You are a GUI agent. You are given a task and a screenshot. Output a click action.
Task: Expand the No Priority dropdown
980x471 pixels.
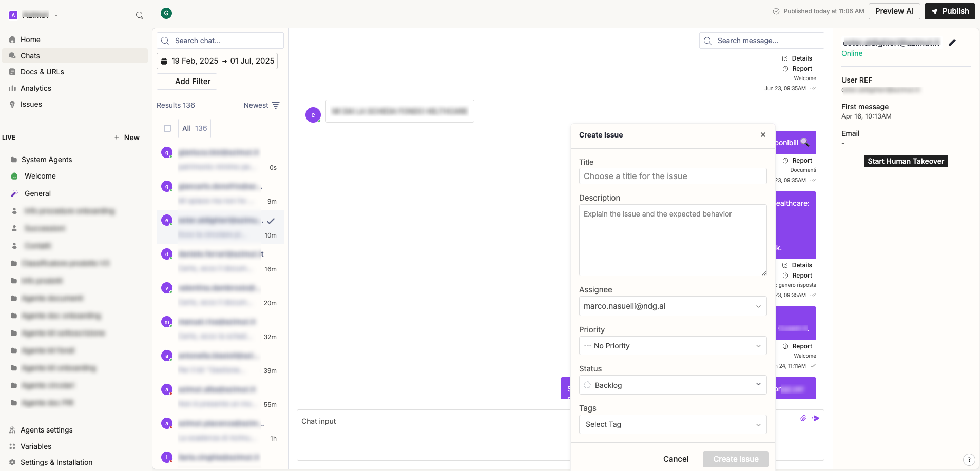(x=672, y=346)
